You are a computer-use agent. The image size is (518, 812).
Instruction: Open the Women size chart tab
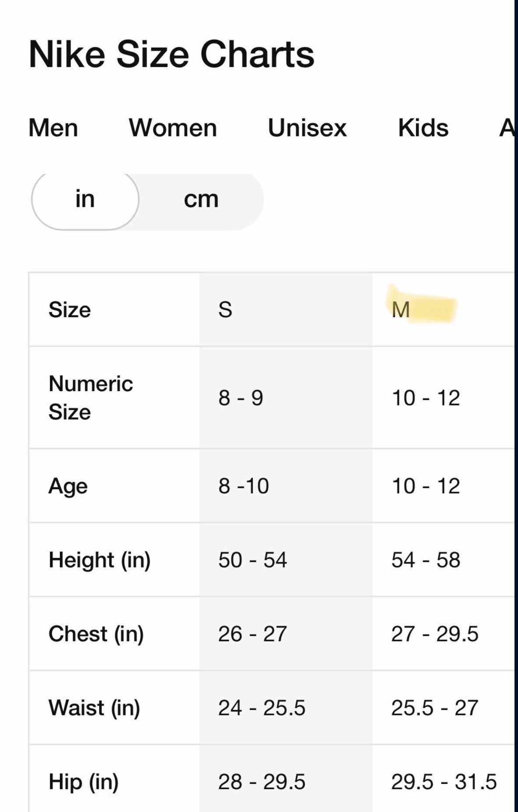[x=173, y=128]
